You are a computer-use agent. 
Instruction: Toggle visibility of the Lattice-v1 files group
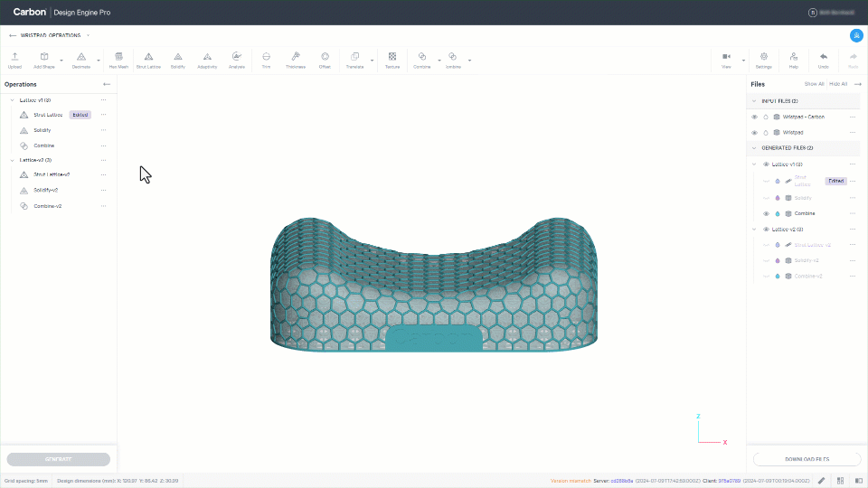(767, 164)
